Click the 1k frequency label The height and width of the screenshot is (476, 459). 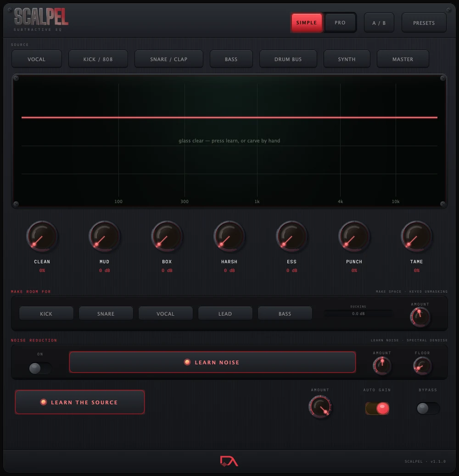(x=257, y=202)
